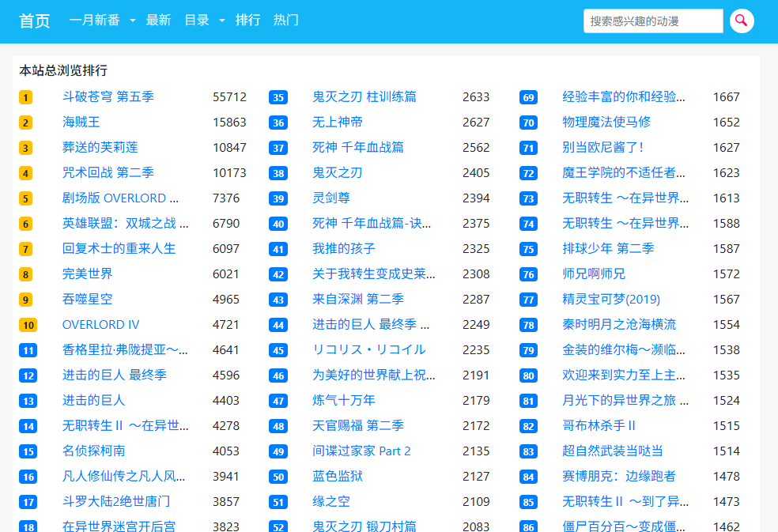The width and height of the screenshot is (778, 532).
Task: Open the 首页 home link
Action: click(35, 21)
